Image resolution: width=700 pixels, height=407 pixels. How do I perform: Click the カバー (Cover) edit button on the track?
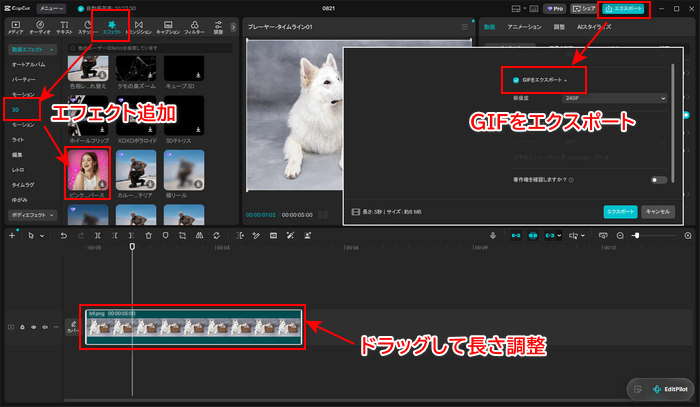coord(72,327)
